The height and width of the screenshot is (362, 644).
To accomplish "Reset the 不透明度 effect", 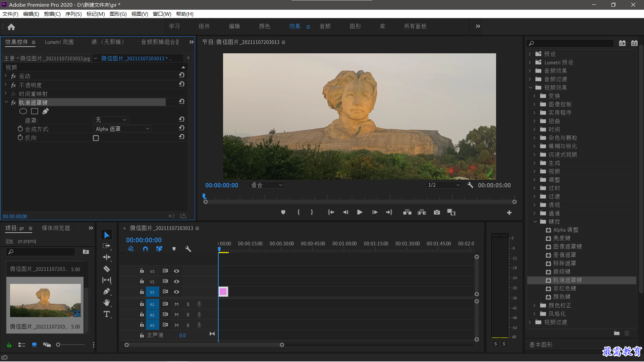I will click(182, 84).
